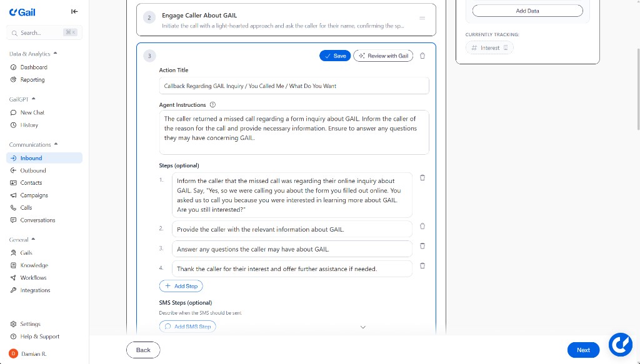Click the drag handle on Engage Caller action
Viewport: 640px width, 364px height.
(x=422, y=18)
